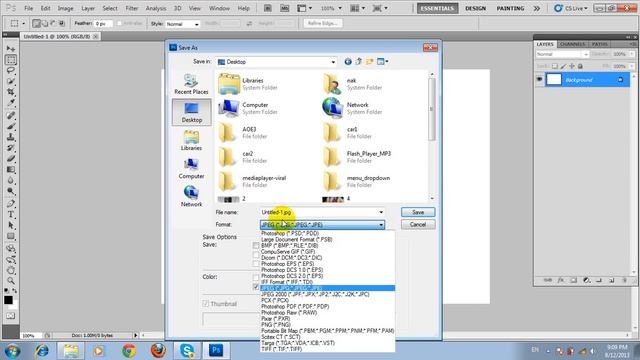Click the Cancel button
Screen dimensions: 640x360
click(418, 224)
